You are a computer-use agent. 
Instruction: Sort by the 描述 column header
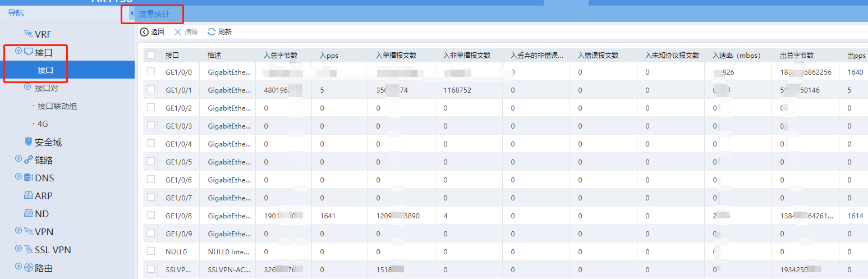(x=214, y=56)
